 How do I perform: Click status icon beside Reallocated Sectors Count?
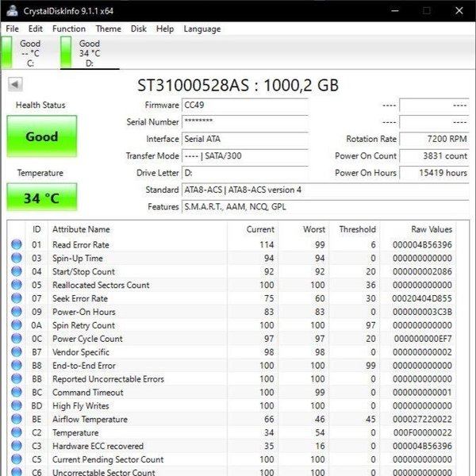[17, 285]
